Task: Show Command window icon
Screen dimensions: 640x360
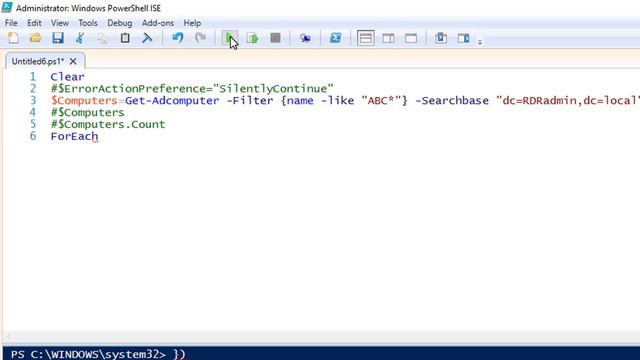Action: [441, 38]
